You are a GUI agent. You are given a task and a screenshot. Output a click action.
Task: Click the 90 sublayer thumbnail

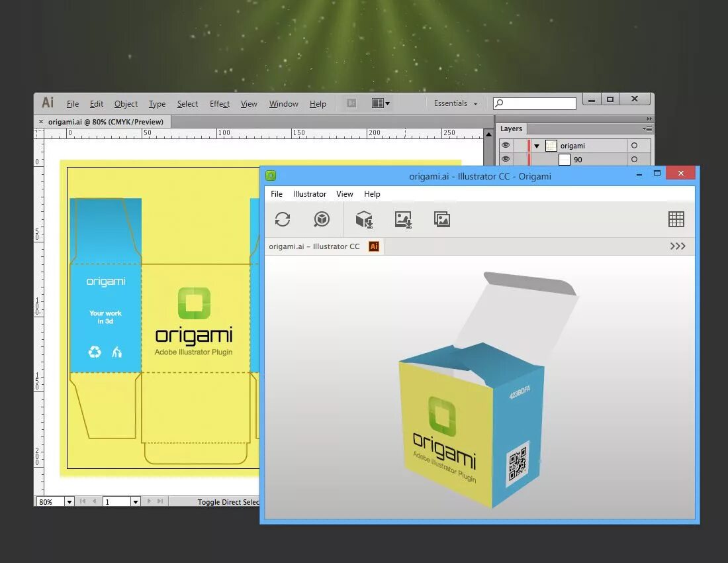pos(564,160)
